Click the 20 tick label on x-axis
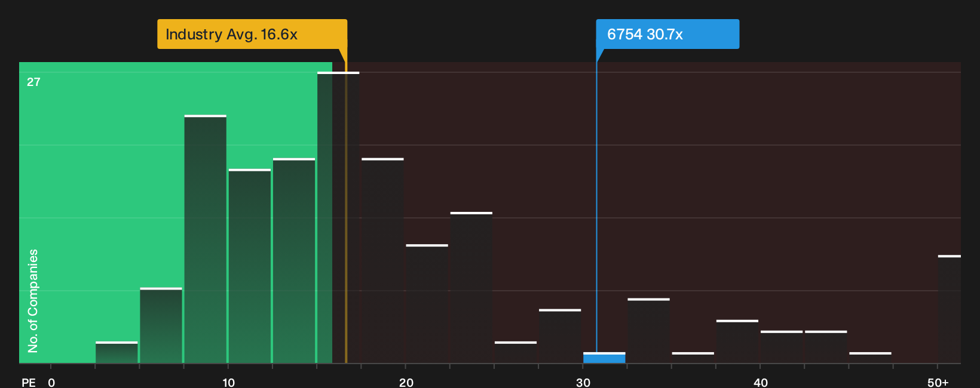This screenshot has width=980, height=388. pyautogui.click(x=406, y=383)
